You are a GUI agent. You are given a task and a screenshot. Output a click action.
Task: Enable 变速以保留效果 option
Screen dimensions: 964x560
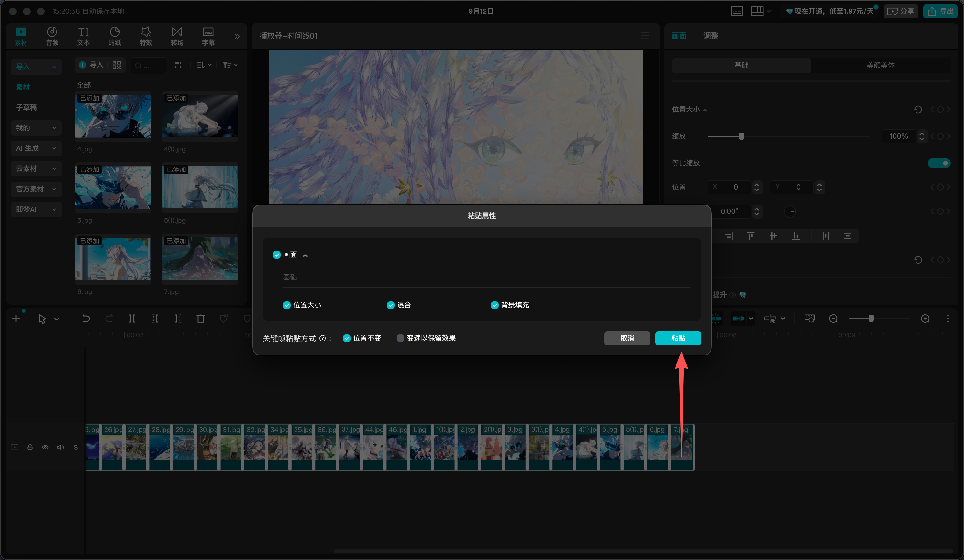point(400,338)
